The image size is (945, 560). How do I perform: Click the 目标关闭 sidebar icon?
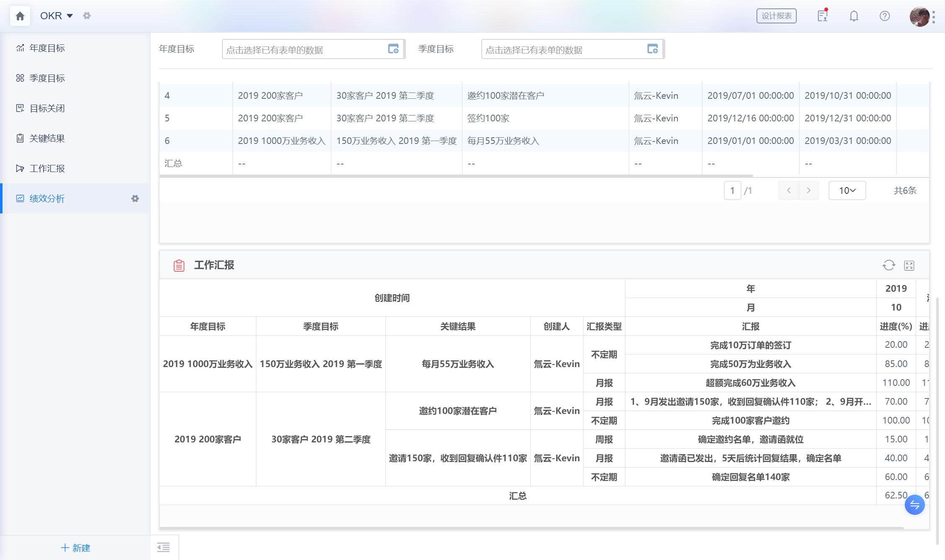(x=20, y=108)
